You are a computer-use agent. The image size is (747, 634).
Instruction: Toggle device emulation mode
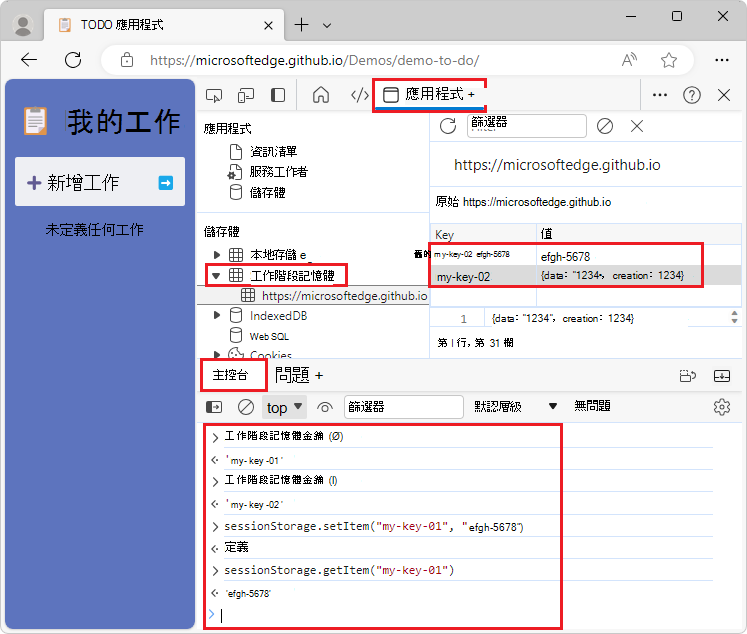click(x=246, y=95)
